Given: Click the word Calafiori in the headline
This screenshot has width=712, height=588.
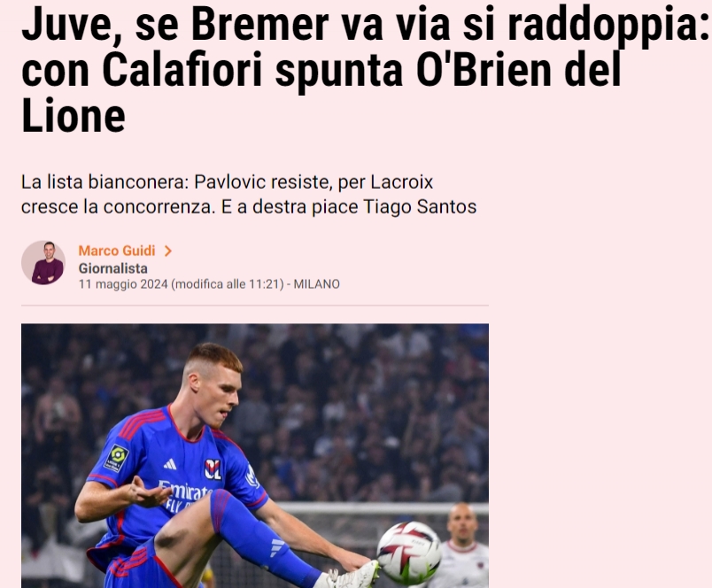Looking at the screenshot, I should pyautogui.click(x=182, y=70).
